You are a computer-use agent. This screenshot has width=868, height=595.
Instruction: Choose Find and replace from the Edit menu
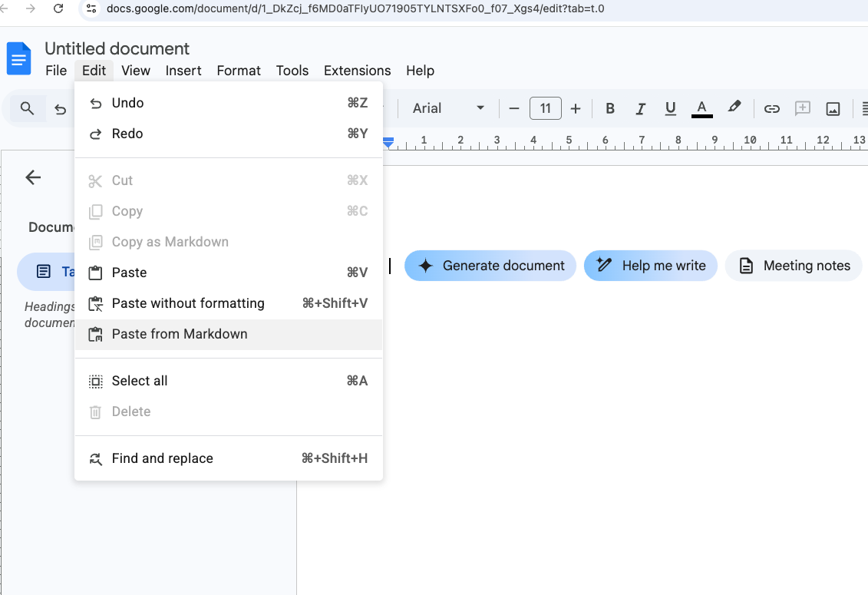click(163, 458)
